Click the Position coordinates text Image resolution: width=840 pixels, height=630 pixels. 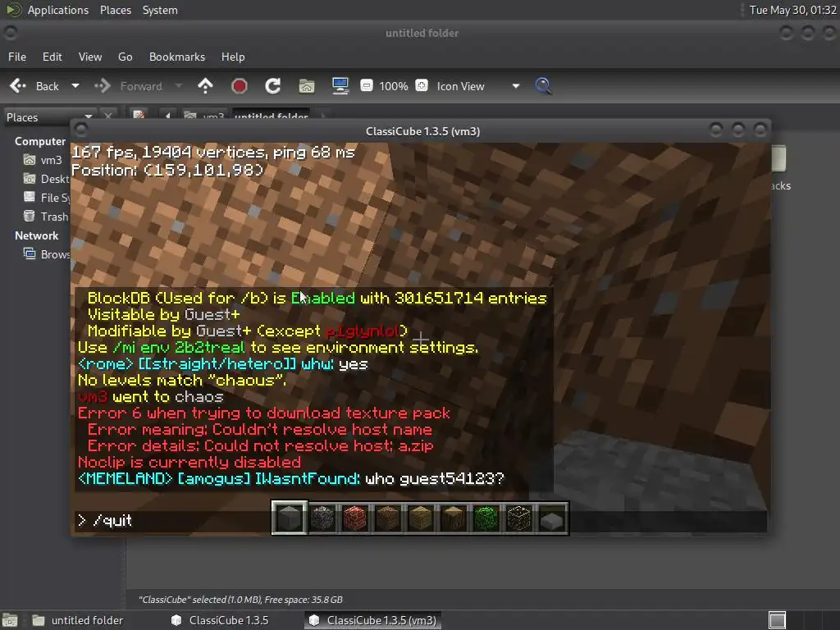point(167,171)
